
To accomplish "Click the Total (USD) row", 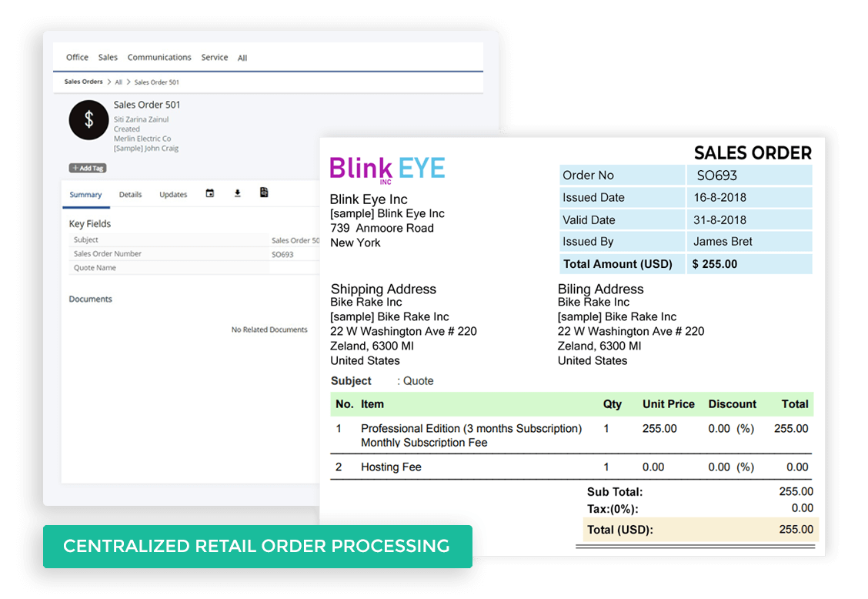I will pyautogui.click(x=699, y=530).
